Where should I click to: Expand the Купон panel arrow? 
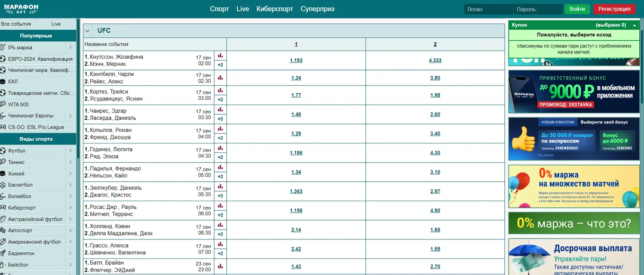pyautogui.click(x=635, y=25)
